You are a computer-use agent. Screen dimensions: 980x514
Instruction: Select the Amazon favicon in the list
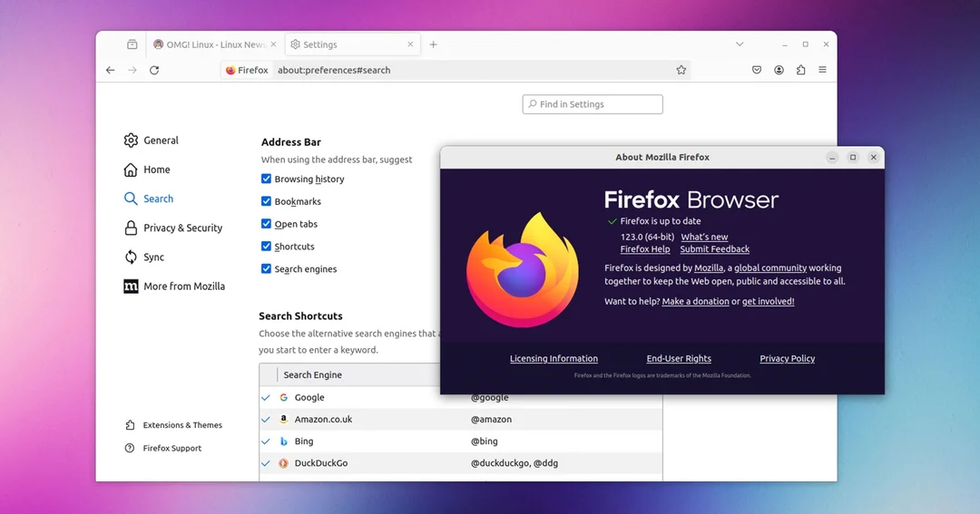pyautogui.click(x=284, y=420)
